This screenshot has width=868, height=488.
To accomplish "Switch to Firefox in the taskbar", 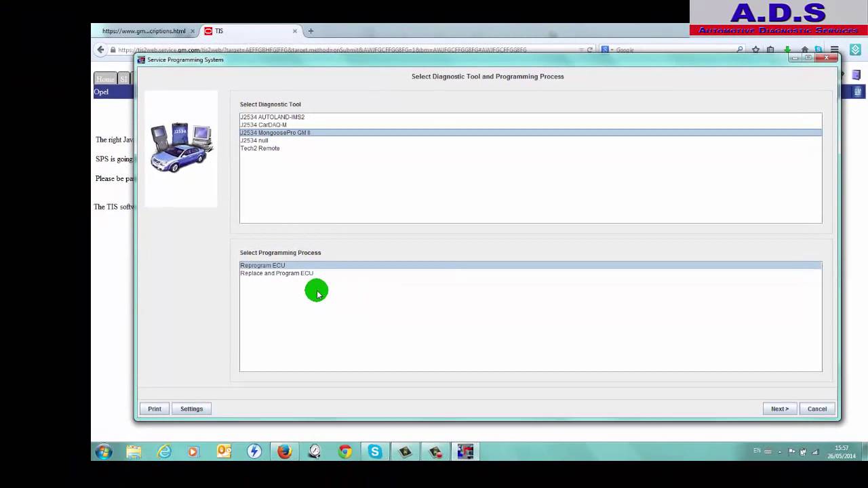I will pyautogui.click(x=285, y=451).
